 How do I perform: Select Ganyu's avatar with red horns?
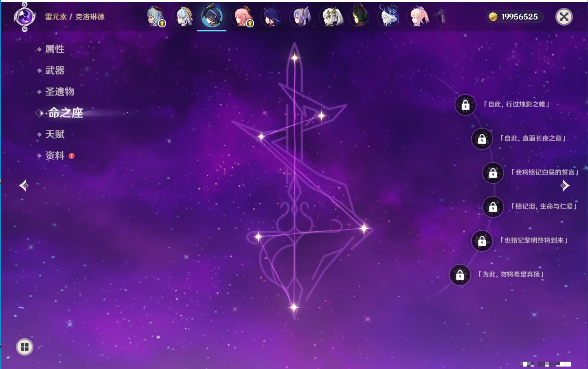[x=156, y=17]
